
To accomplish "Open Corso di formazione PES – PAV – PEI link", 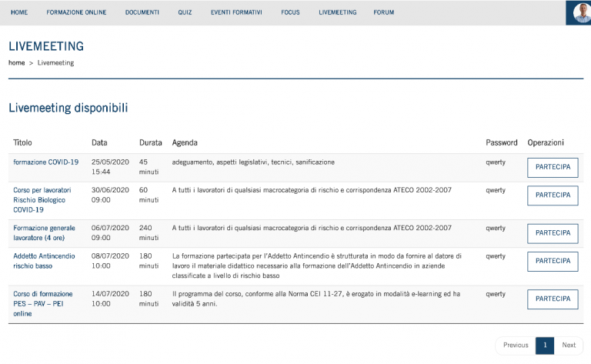I will 43,304.
